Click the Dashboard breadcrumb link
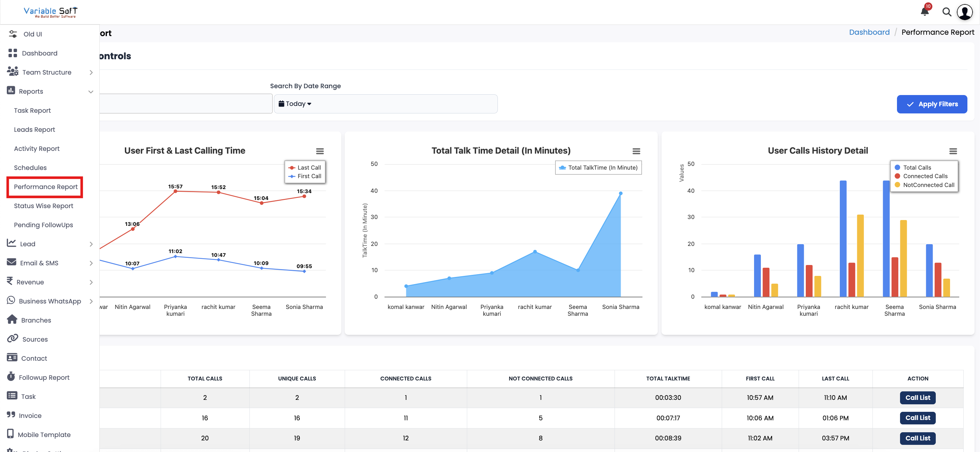This screenshot has width=980, height=452. 869,32
